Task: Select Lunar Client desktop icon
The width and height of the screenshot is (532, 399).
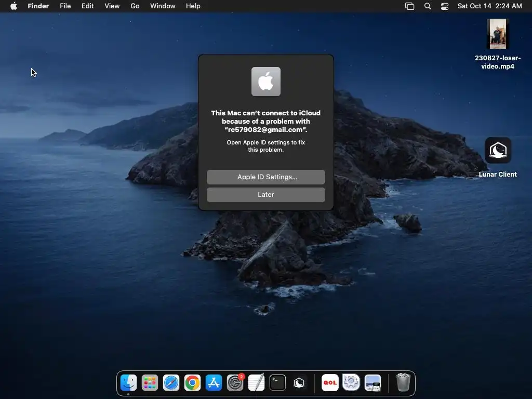Action: [498, 150]
